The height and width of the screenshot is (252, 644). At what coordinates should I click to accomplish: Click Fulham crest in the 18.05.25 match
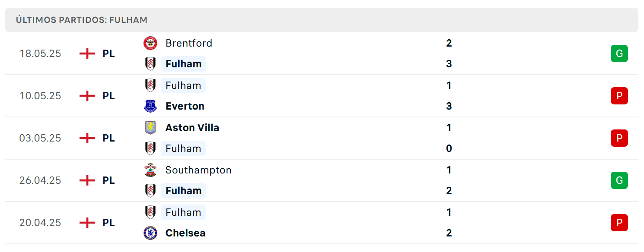pos(150,64)
